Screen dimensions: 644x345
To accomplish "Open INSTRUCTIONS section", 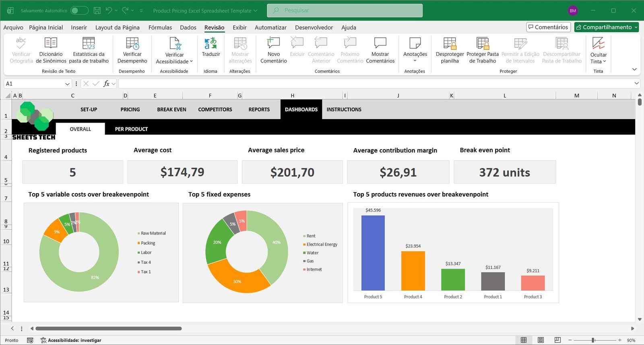I will (x=344, y=109).
